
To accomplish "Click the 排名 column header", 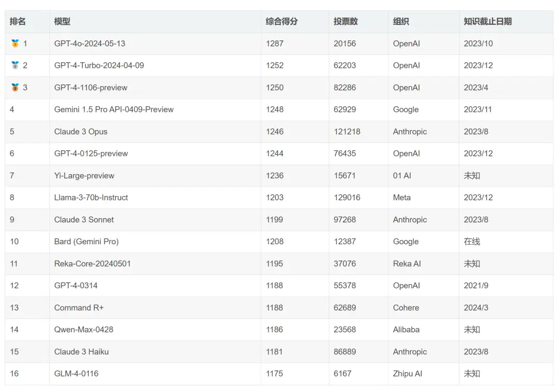I will point(18,21).
